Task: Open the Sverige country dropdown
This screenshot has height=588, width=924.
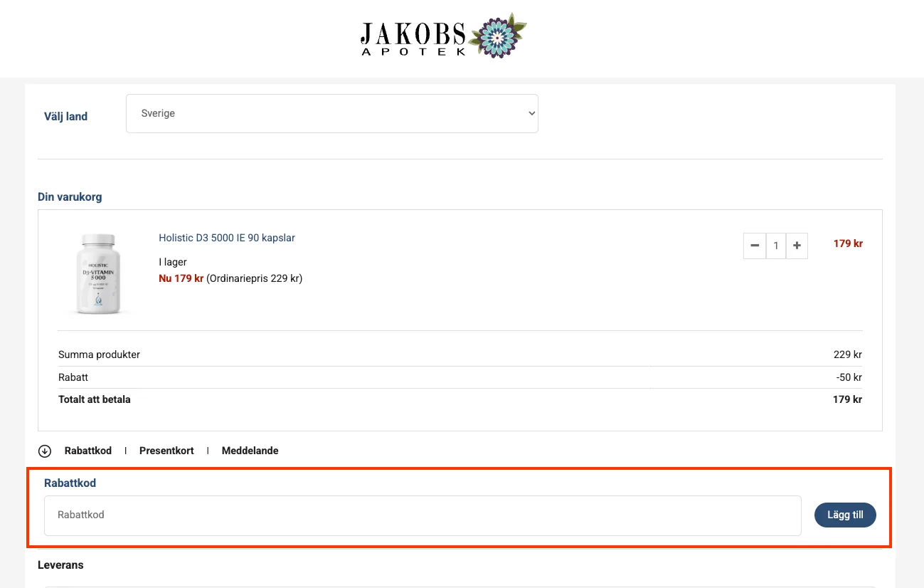Action: [x=331, y=113]
